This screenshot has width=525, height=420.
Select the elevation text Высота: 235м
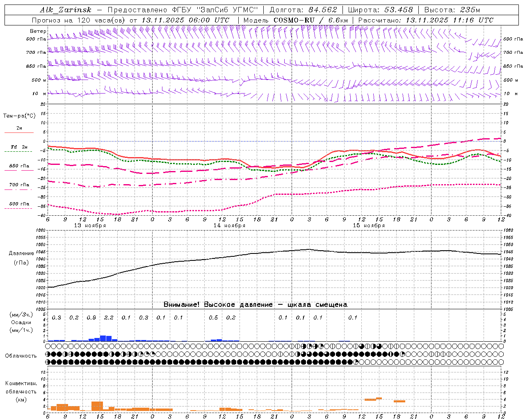pyautogui.click(x=452, y=10)
